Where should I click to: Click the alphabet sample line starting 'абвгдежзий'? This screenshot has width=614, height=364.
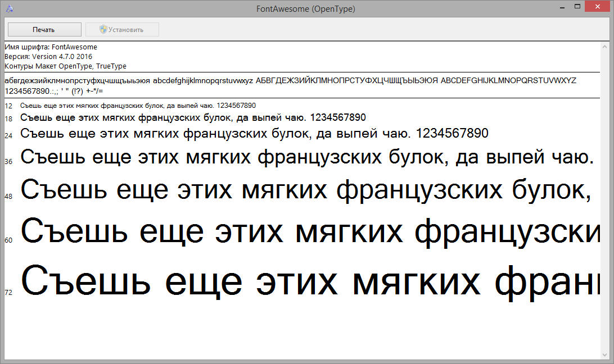pyautogui.click(x=291, y=81)
